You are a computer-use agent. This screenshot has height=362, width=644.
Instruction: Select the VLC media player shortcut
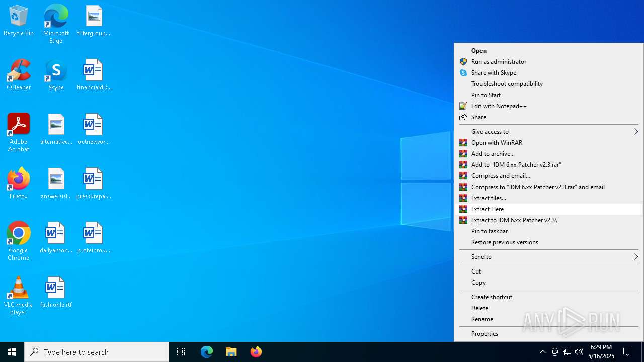click(19, 296)
